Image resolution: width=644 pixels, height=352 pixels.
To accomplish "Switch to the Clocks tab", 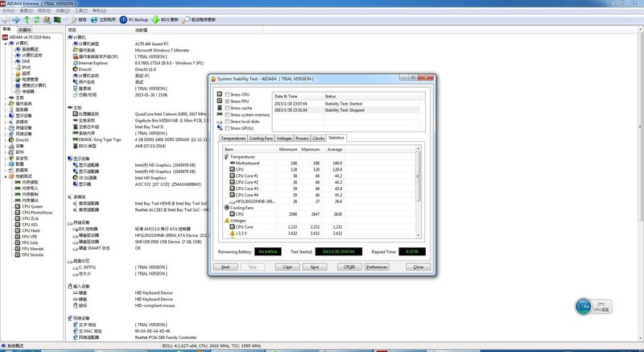I will click(318, 139).
